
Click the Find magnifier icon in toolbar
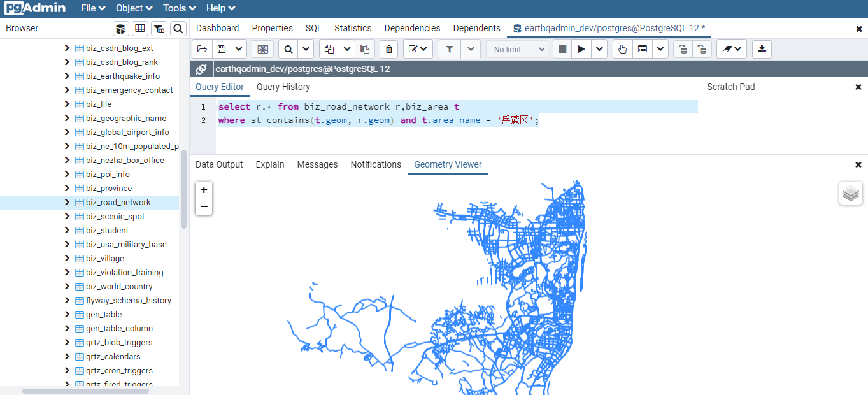(288, 49)
